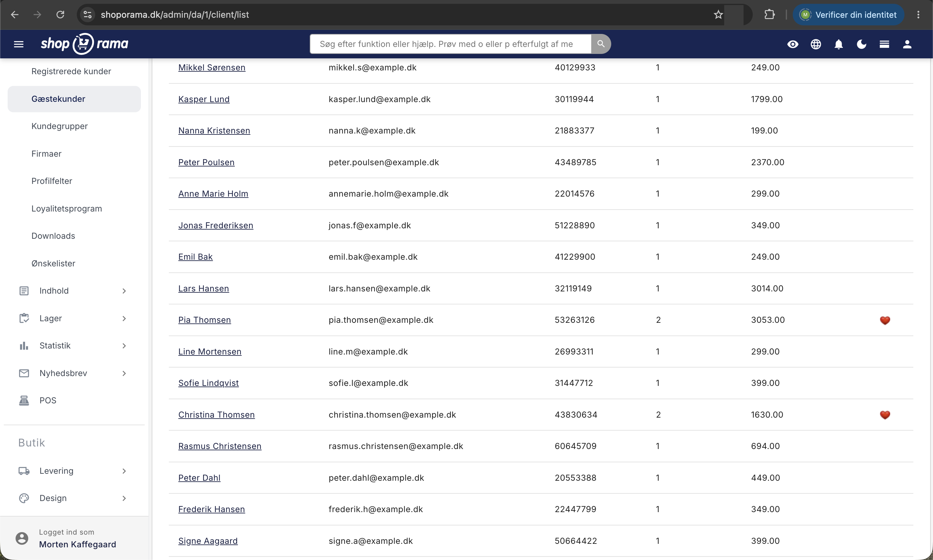The image size is (933, 560).
Task: Open the stacked lines menu icon in header
Action: 884,44
